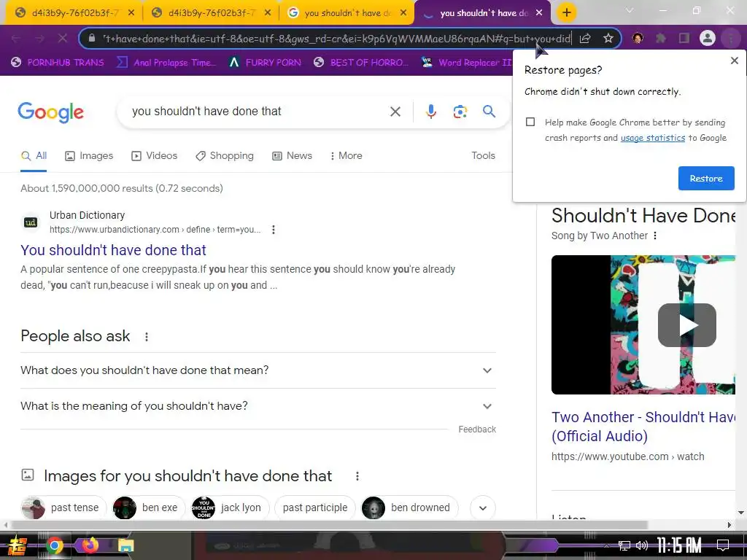The height and width of the screenshot is (560, 747).
Task: Go to Google homepage via logo
Action: pyautogui.click(x=50, y=112)
